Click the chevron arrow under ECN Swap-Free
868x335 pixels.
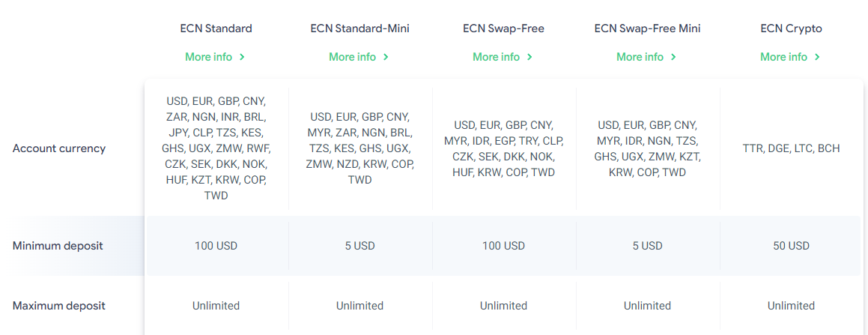click(x=530, y=57)
